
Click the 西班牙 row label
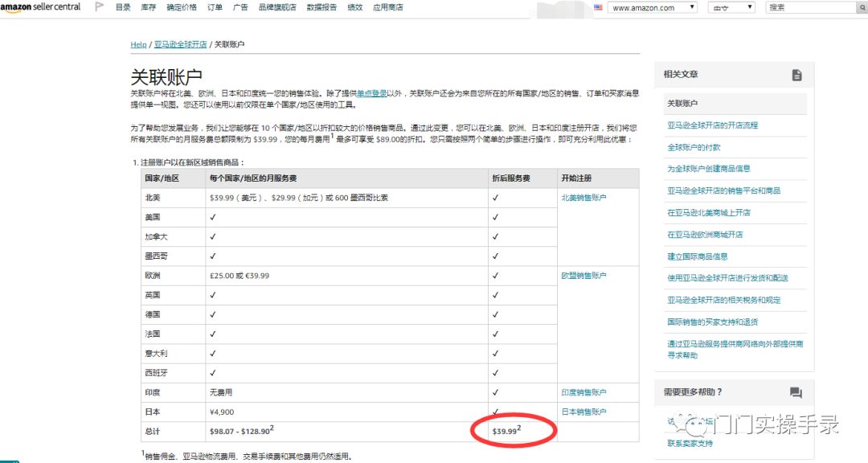click(x=156, y=373)
